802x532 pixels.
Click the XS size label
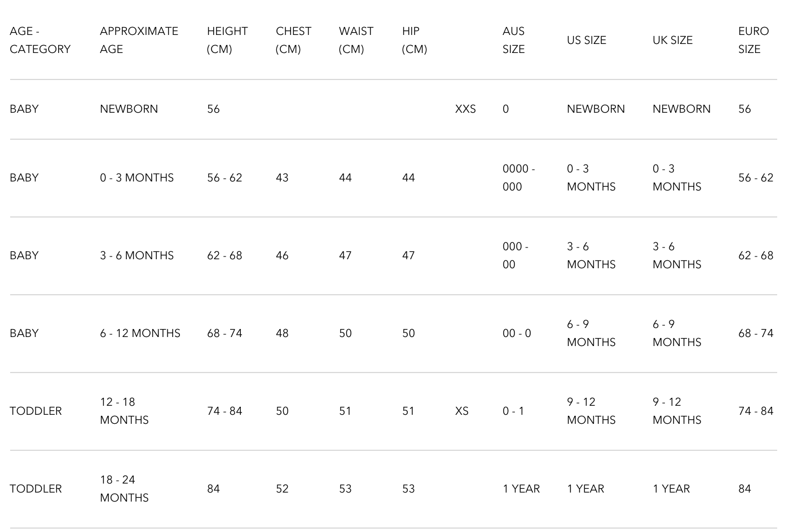461,411
